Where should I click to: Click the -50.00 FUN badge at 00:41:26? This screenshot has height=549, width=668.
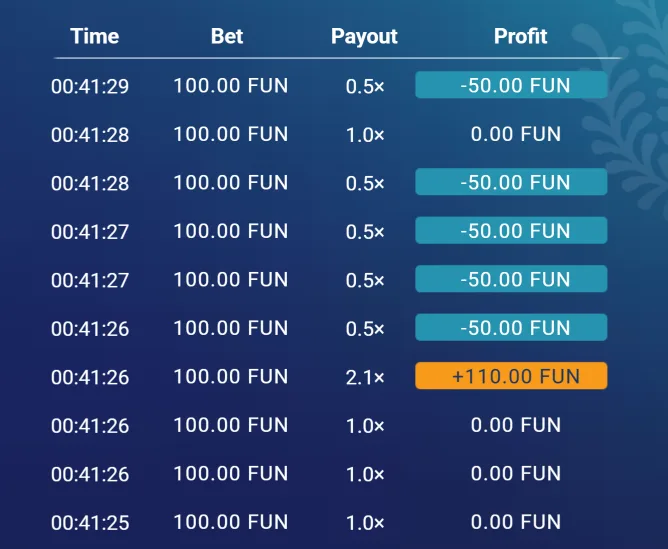click(511, 327)
